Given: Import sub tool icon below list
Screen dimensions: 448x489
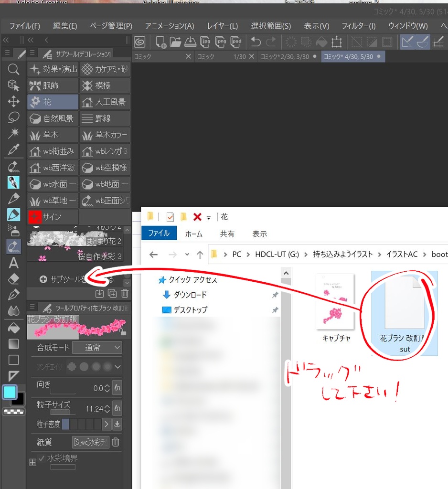Looking at the screenshot, I should (99, 294).
